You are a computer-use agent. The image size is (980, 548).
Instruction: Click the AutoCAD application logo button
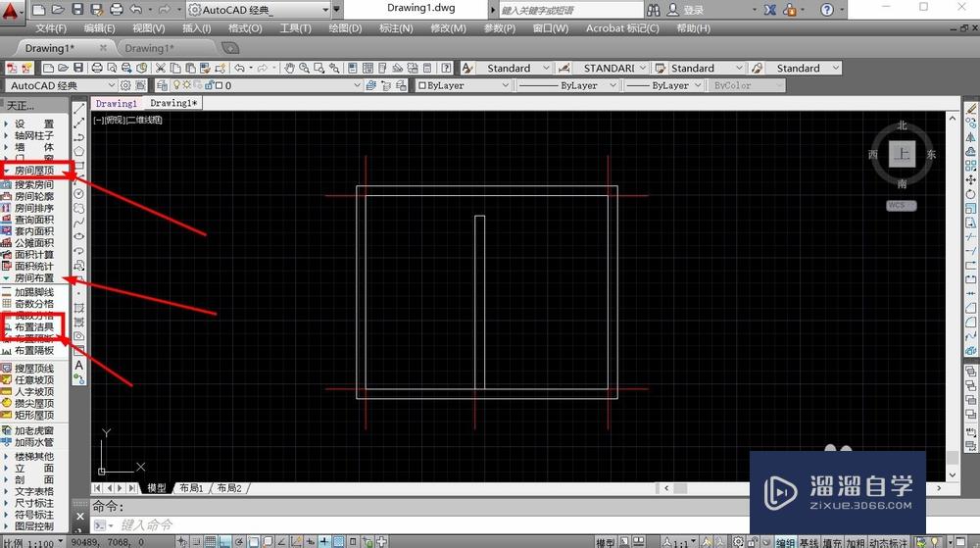tap(11, 11)
